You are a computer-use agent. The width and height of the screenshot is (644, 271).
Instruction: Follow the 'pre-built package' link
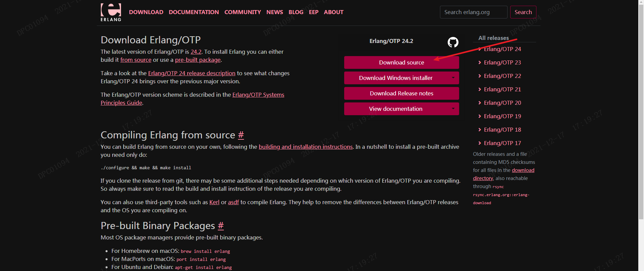tap(198, 60)
